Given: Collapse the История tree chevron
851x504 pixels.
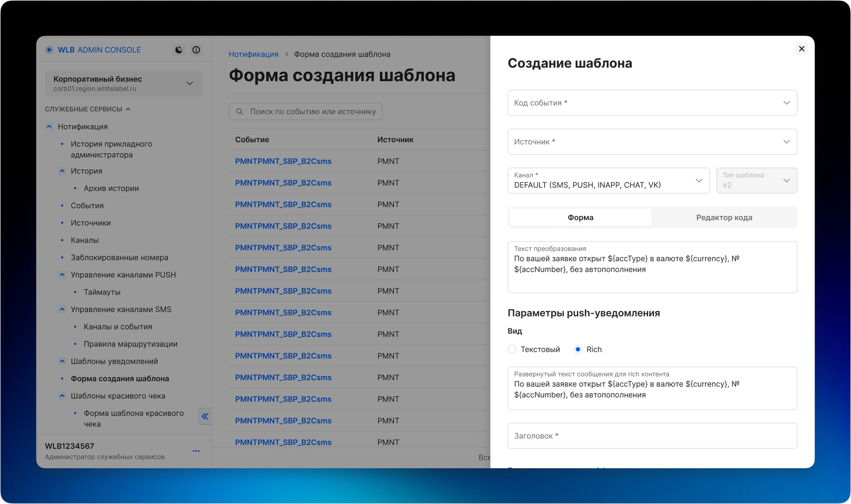Looking at the screenshot, I should (62, 171).
